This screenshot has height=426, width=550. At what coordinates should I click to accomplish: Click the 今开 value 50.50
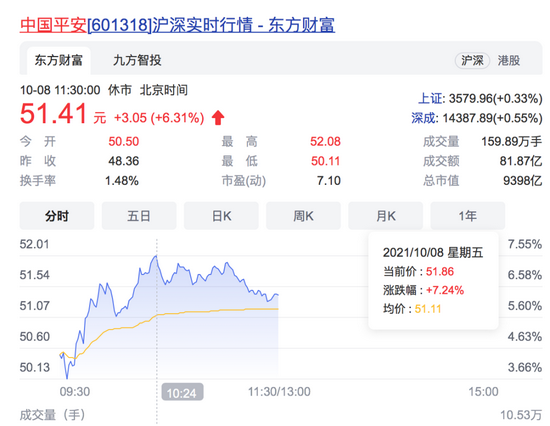coord(123,141)
